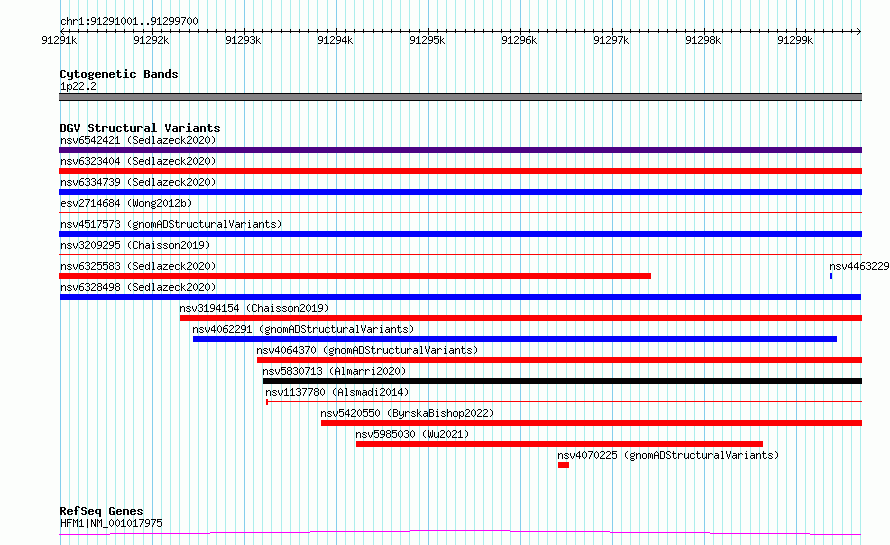Click the nsv1137780 thin red line

564,402
